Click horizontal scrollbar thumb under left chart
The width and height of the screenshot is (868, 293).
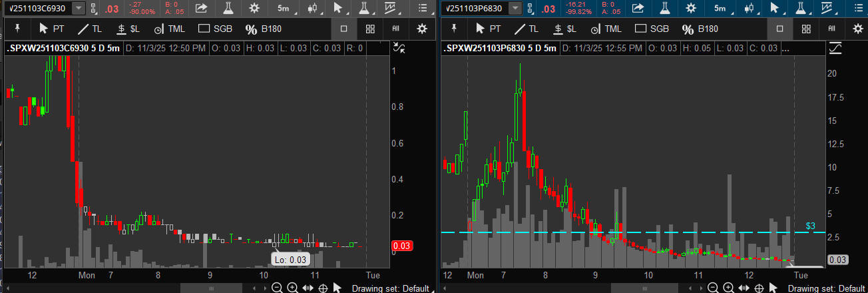point(212,288)
